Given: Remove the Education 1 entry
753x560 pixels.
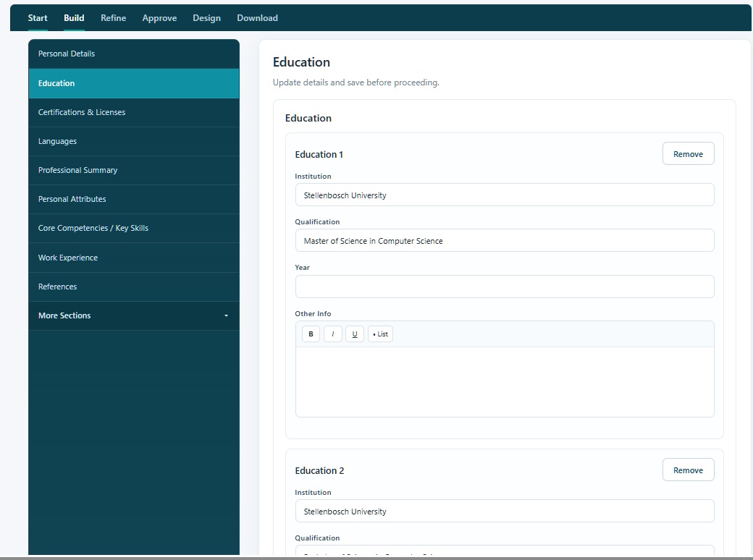Looking at the screenshot, I should [688, 153].
